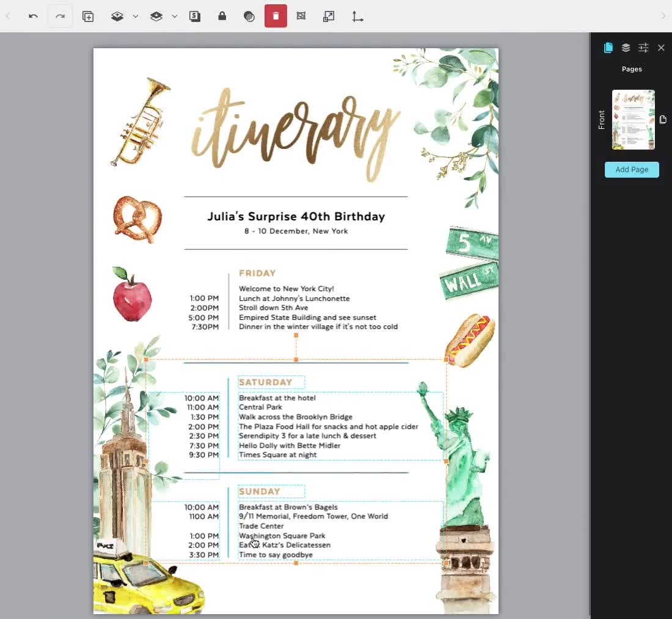Navigate back using left toolbar chevron
The image size is (672, 619).
pyautogui.click(x=8, y=16)
